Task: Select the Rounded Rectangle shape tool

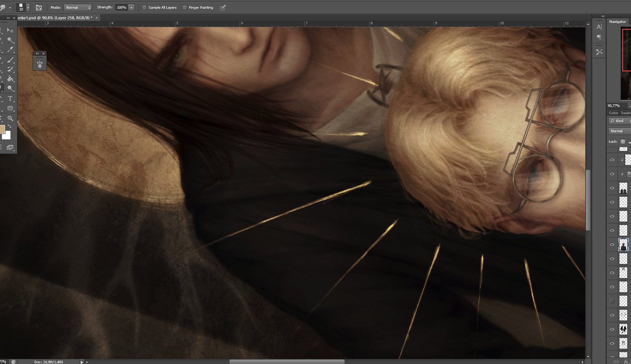Action: (10, 108)
